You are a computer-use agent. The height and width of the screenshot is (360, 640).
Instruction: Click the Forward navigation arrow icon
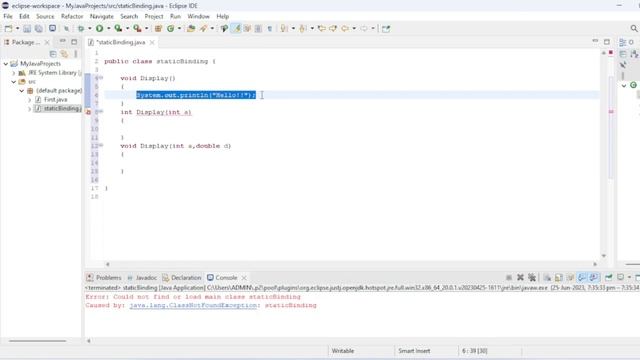tap(364, 28)
